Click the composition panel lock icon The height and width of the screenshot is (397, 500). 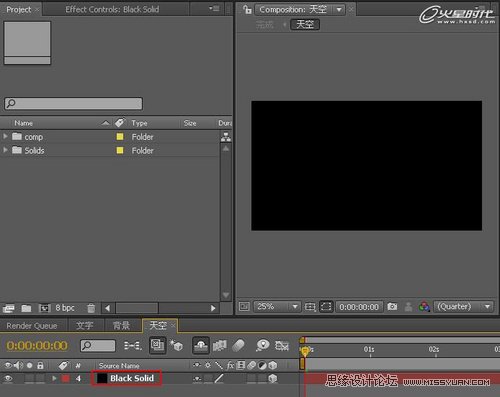click(x=247, y=9)
